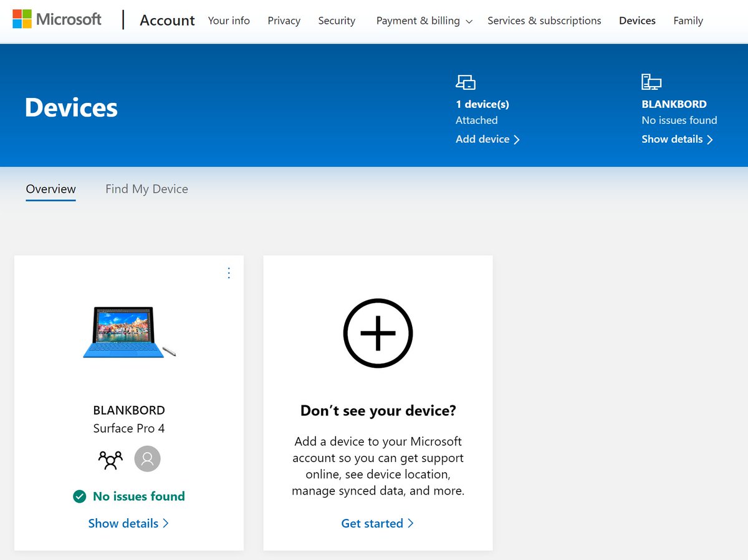The height and width of the screenshot is (560, 748).
Task: Click Show details in the blue banner
Action: [x=677, y=139]
